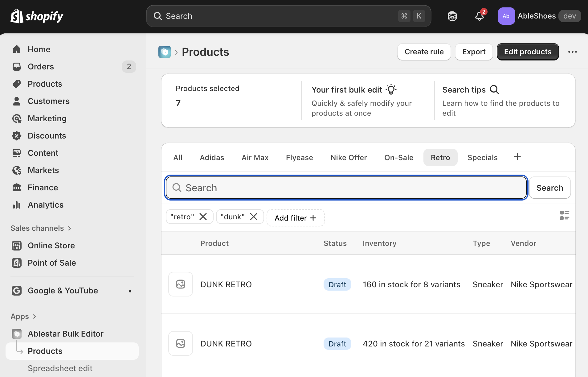Click the Search tips magnifier icon
Image resolution: width=588 pixels, height=377 pixels.
tap(494, 90)
